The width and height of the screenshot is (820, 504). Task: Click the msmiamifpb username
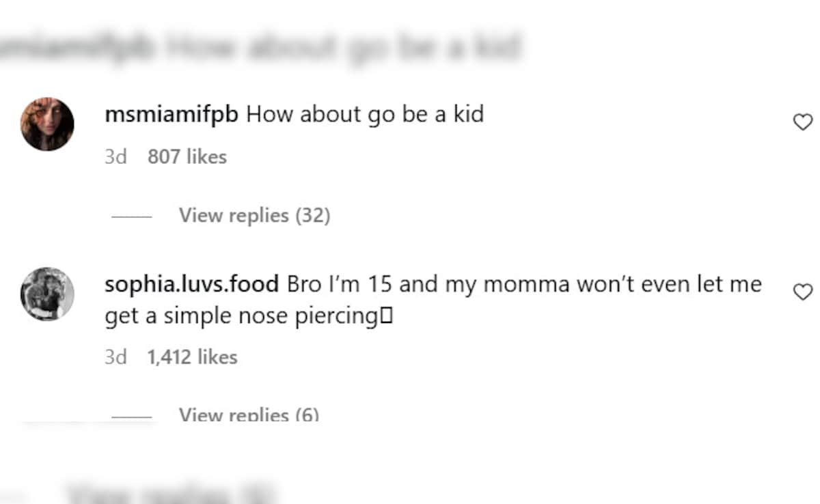pyautogui.click(x=172, y=114)
